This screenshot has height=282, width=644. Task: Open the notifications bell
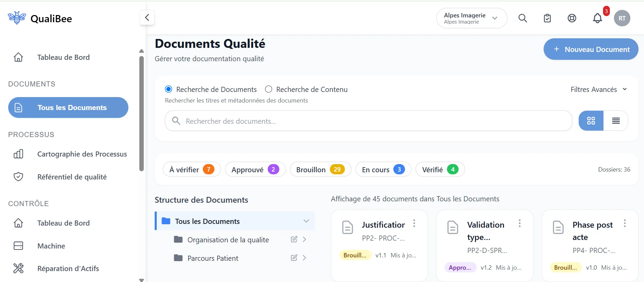tap(598, 18)
